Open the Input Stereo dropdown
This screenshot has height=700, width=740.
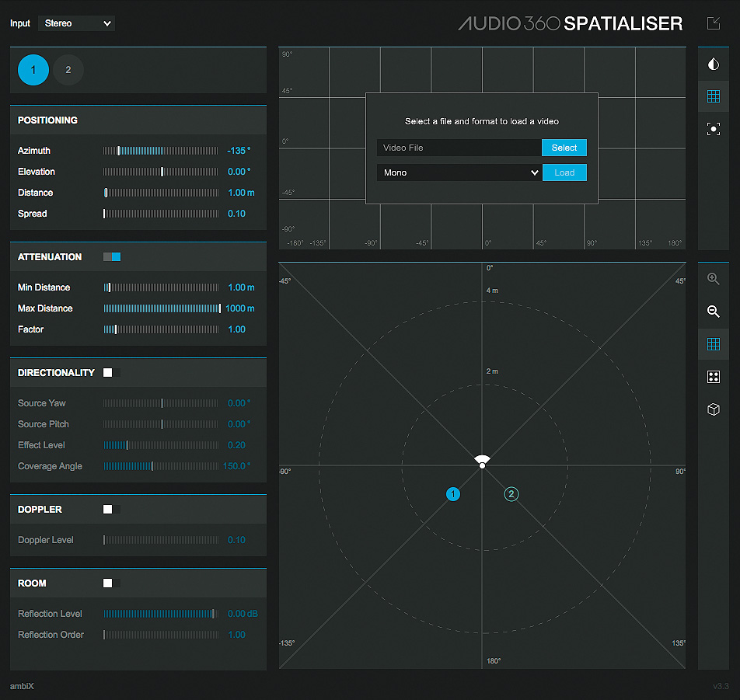click(x=76, y=23)
